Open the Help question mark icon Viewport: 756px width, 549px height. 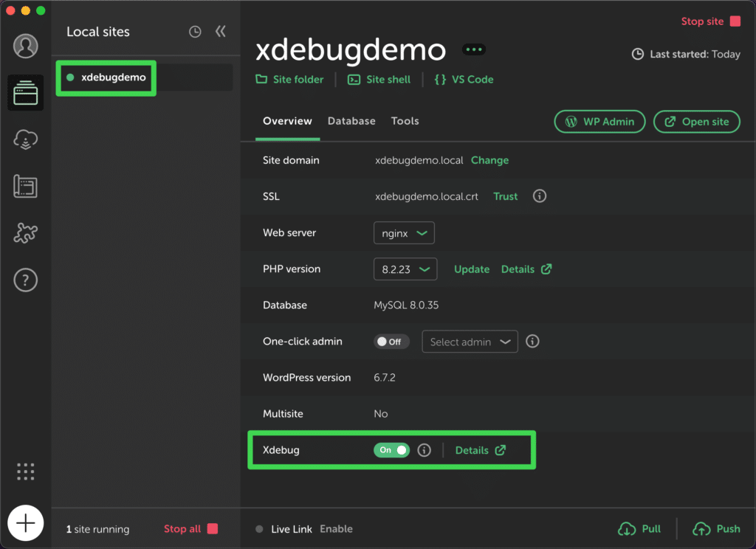pyautogui.click(x=26, y=280)
